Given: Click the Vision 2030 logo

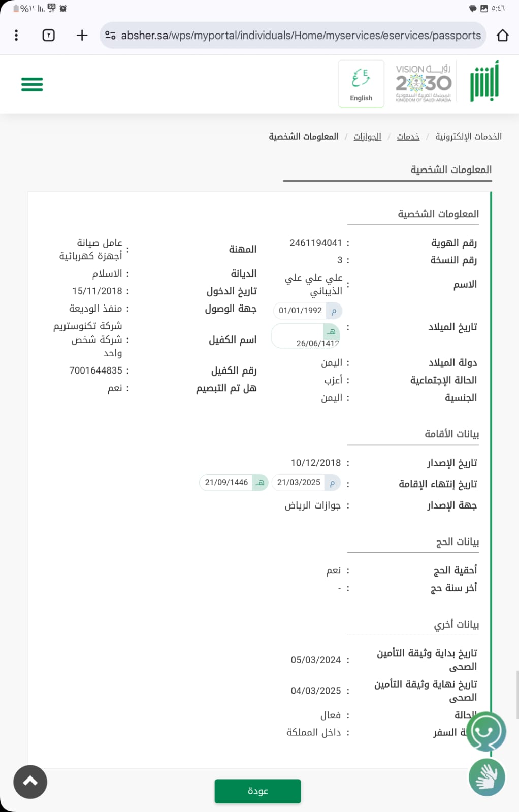Looking at the screenshot, I should point(423,83).
